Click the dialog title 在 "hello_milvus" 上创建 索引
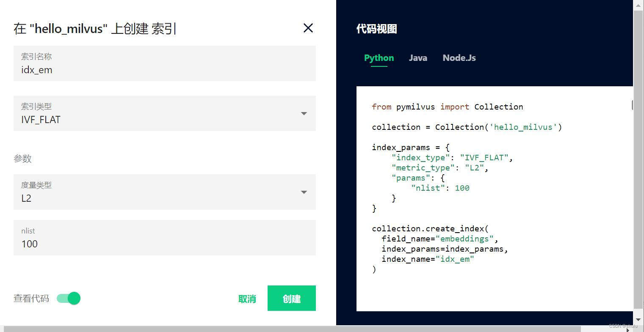Image resolution: width=644 pixels, height=332 pixels. (95, 28)
